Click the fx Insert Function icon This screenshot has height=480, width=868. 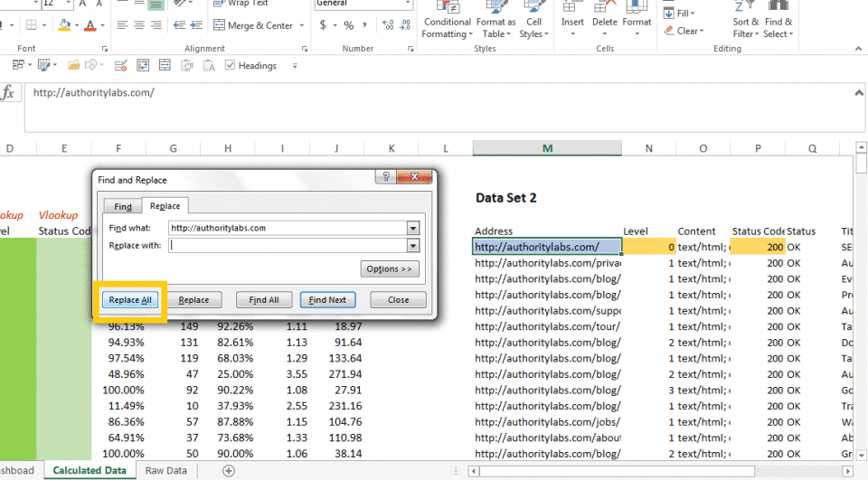[x=8, y=92]
